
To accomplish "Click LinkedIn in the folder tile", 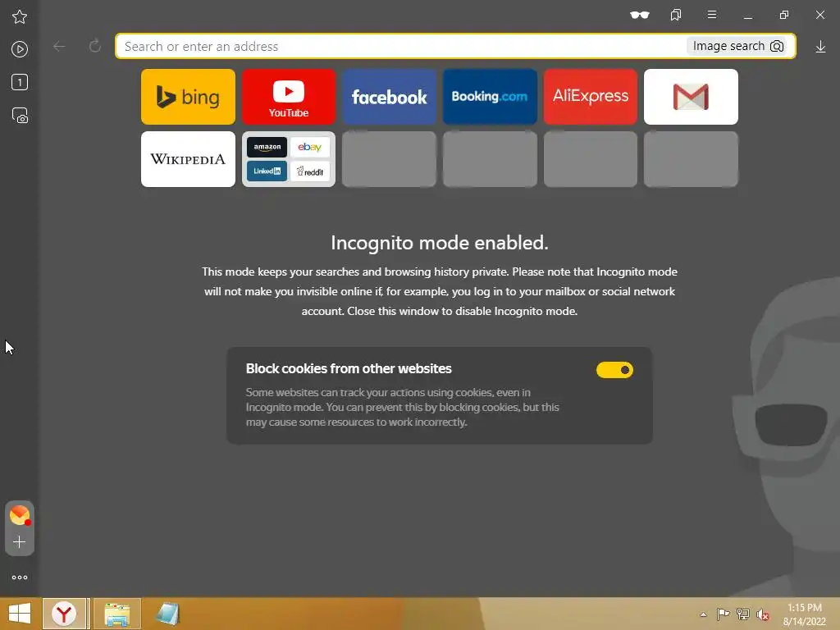I will [x=267, y=171].
